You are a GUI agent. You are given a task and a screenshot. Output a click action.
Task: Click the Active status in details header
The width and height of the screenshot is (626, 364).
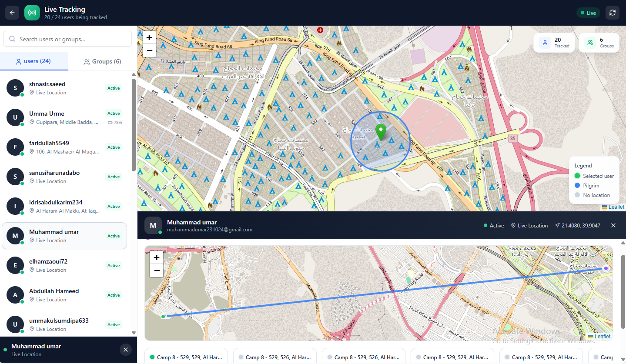tap(494, 226)
